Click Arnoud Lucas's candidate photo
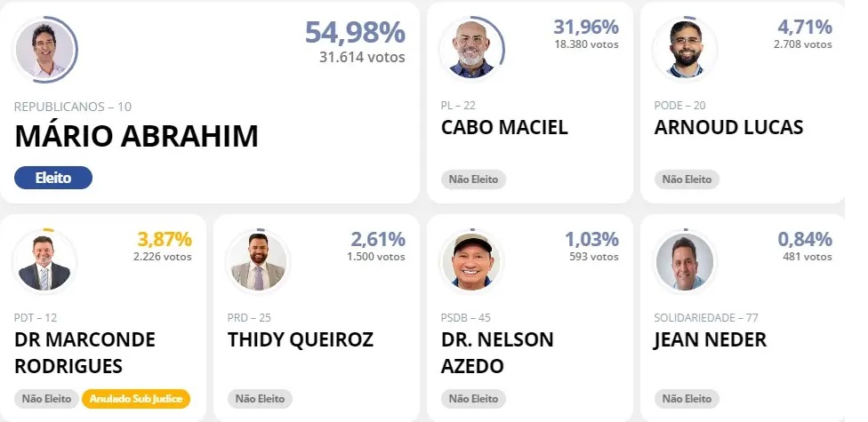Viewport: 868px width, 422px height. (685, 50)
